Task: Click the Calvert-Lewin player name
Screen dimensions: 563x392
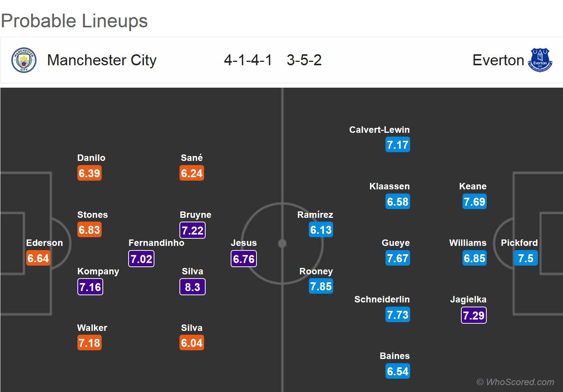Action: 379,130
